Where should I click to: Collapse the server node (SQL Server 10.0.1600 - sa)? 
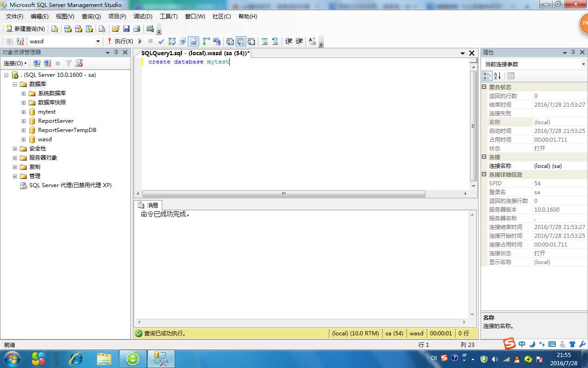[6, 75]
